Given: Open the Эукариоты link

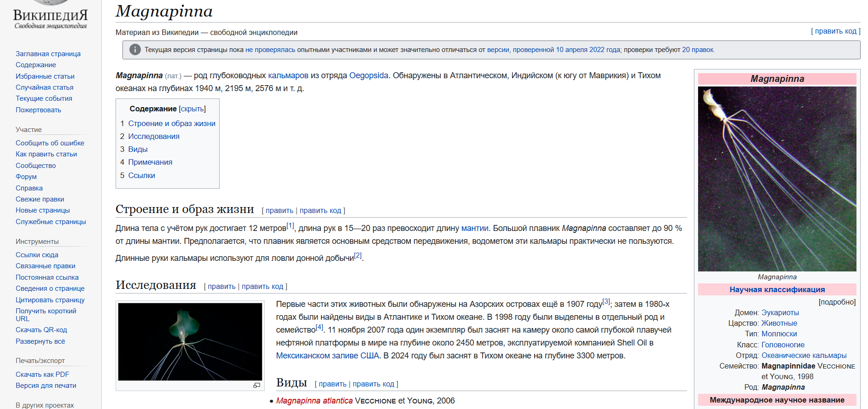Looking at the screenshot, I should pos(780,313).
